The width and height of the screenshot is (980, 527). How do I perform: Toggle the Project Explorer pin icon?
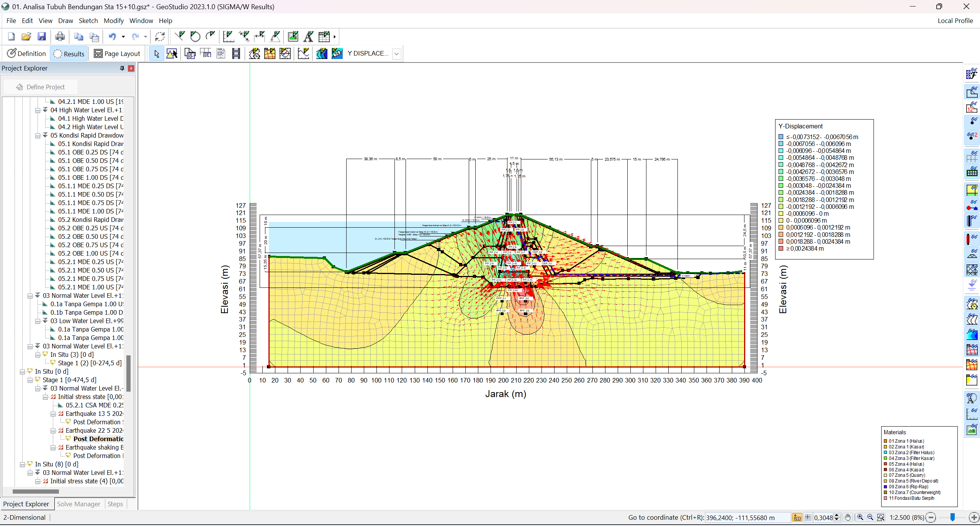click(x=122, y=68)
